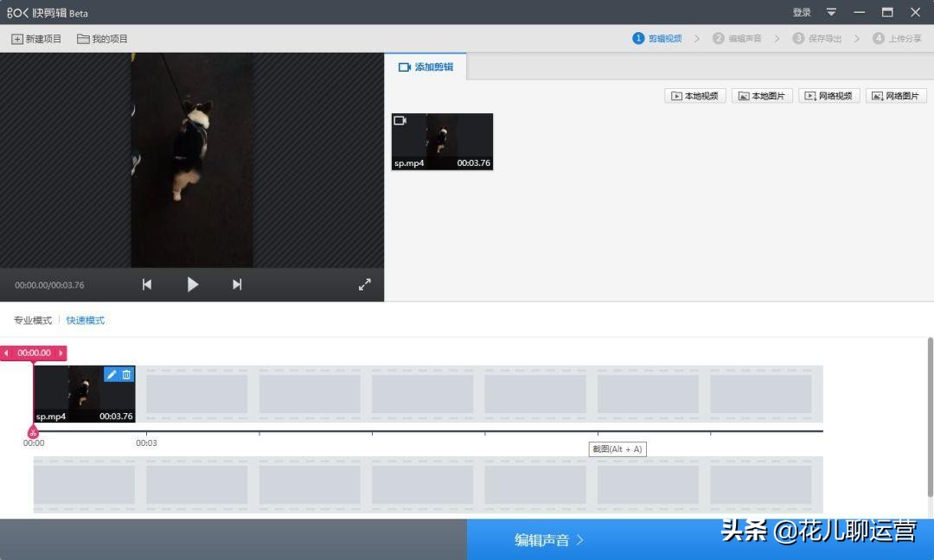Click 登录 to sign in

pyautogui.click(x=801, y=12)
